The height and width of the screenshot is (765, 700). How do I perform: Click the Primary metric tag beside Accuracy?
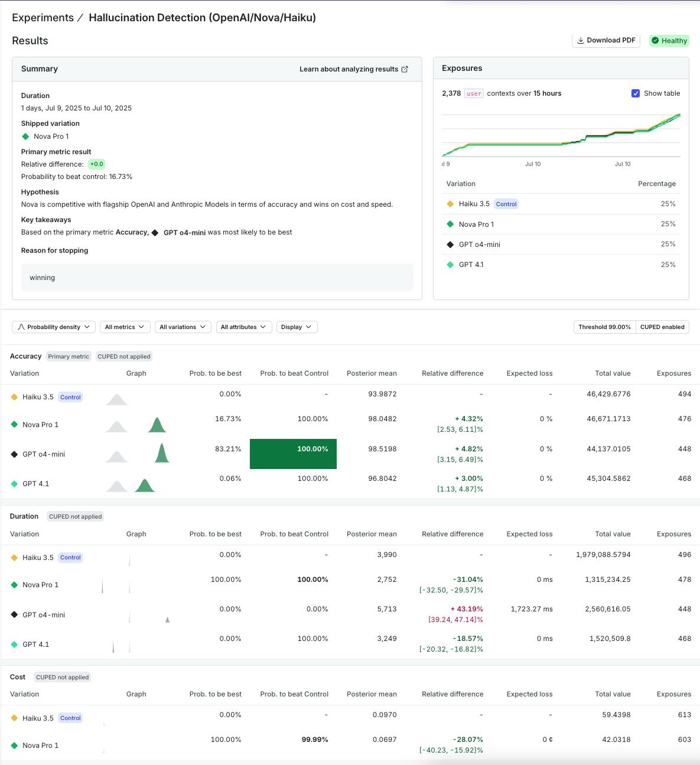click(x=69, y=356)
